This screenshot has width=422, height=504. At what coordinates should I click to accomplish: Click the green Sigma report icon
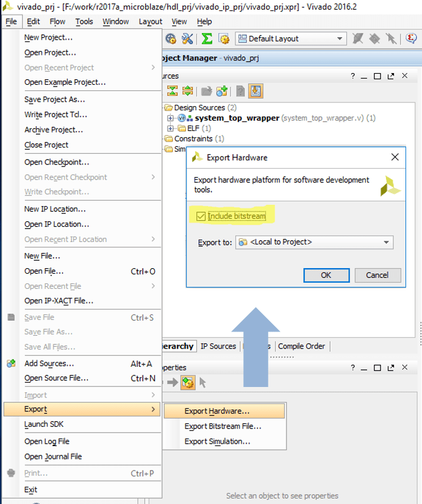207,39
